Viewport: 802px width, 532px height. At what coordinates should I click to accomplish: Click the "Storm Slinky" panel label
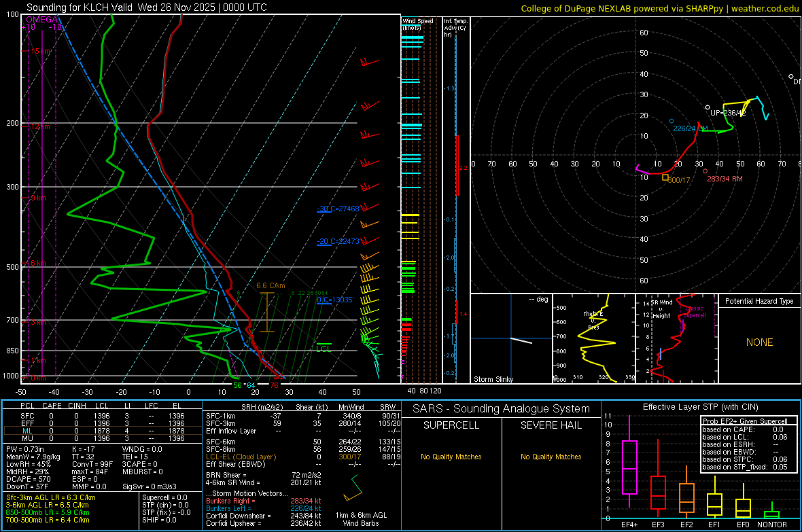(x=493, y=379)
